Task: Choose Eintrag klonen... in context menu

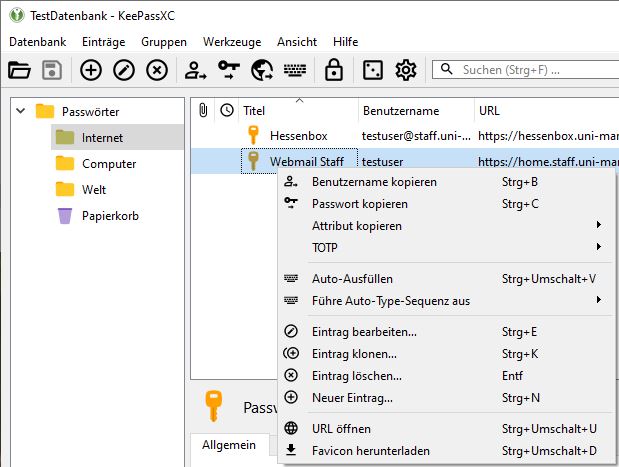Action: 447,354
